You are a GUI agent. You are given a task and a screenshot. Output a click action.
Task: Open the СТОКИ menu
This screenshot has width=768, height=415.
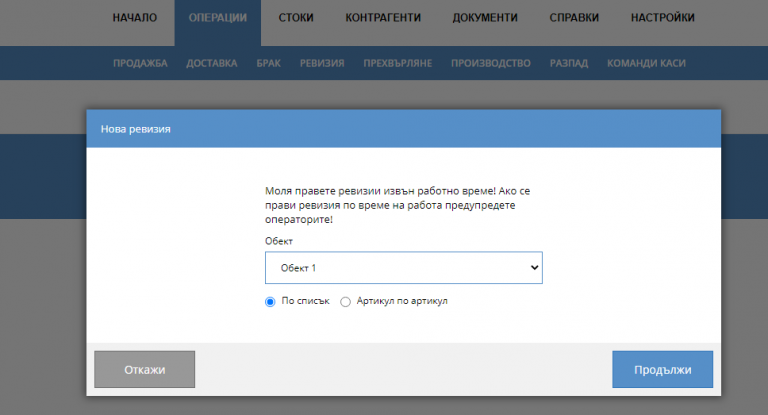298,18
